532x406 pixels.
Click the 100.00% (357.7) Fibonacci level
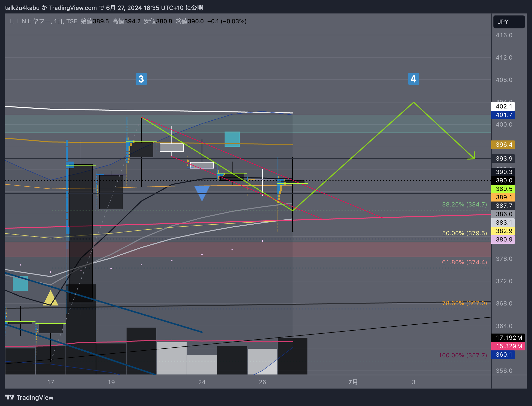(463, 355)
